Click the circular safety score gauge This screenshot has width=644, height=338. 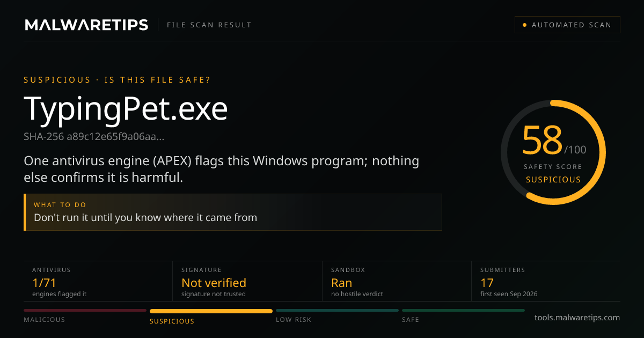(x=553, y=152)
